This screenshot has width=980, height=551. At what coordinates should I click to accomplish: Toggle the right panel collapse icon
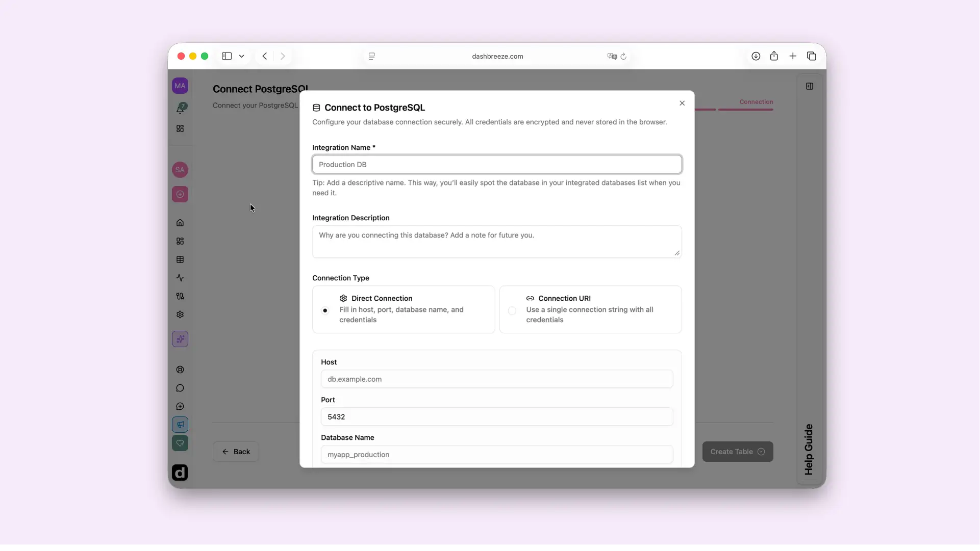click(810, 86)
